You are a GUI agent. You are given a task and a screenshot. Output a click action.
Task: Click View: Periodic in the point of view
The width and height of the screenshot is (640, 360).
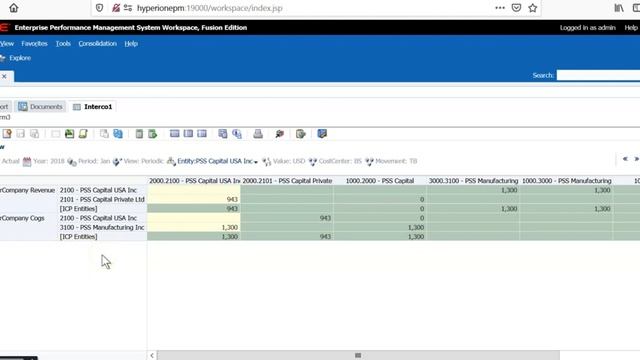[144, 161]
